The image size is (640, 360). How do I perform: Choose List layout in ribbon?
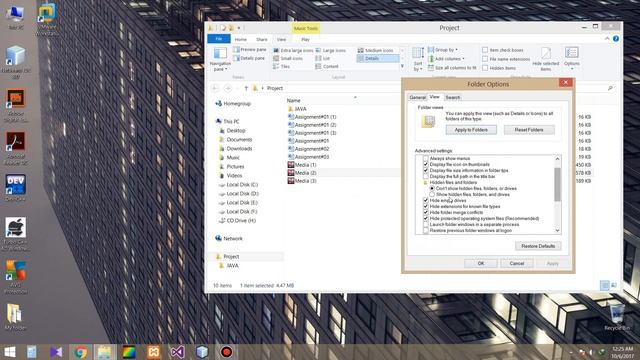(322, 58)
